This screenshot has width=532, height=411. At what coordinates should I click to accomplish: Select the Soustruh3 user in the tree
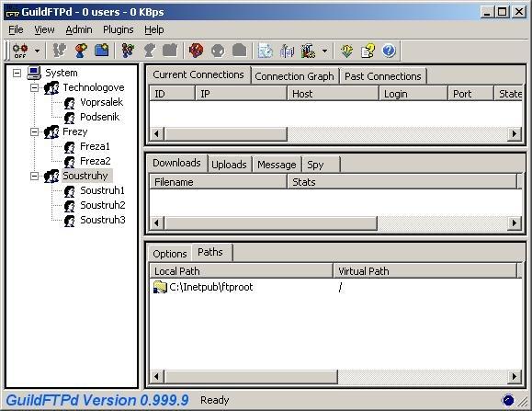click(103, 220)
